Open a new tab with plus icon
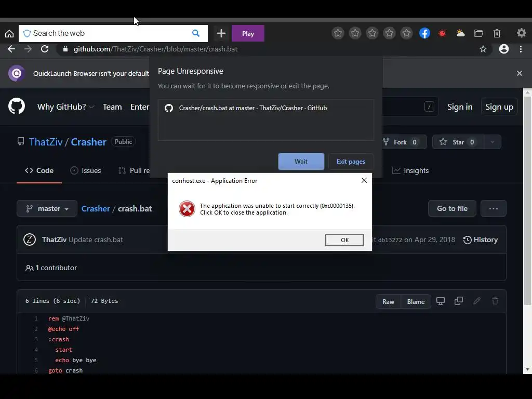The height and width of the screenshot is (399, 532). [x=221, y=33]
